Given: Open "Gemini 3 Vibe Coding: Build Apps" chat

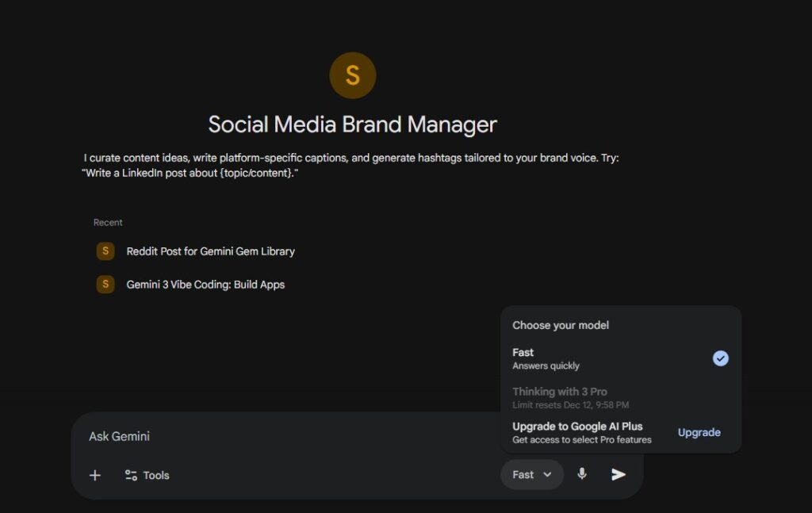Looking at the screenshot, I should (205, 285).
